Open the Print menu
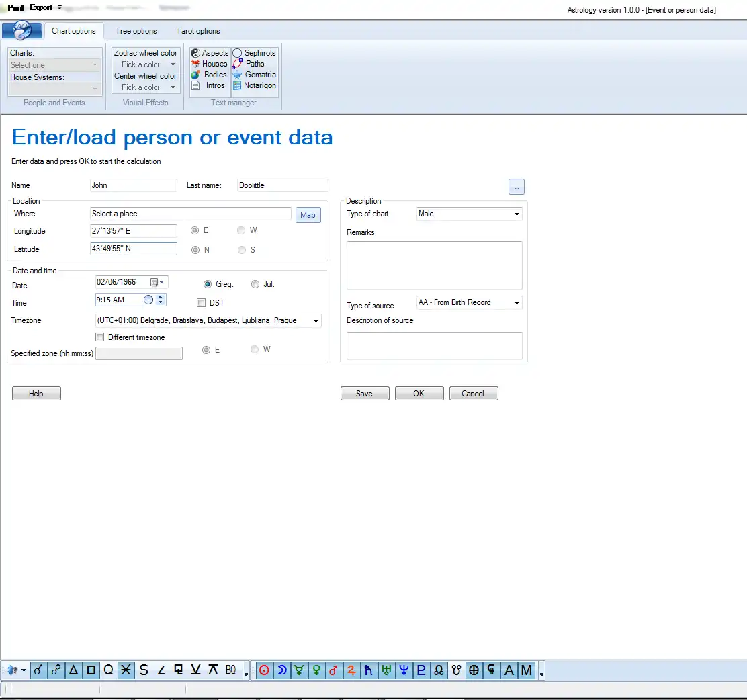 coord(15,7)
